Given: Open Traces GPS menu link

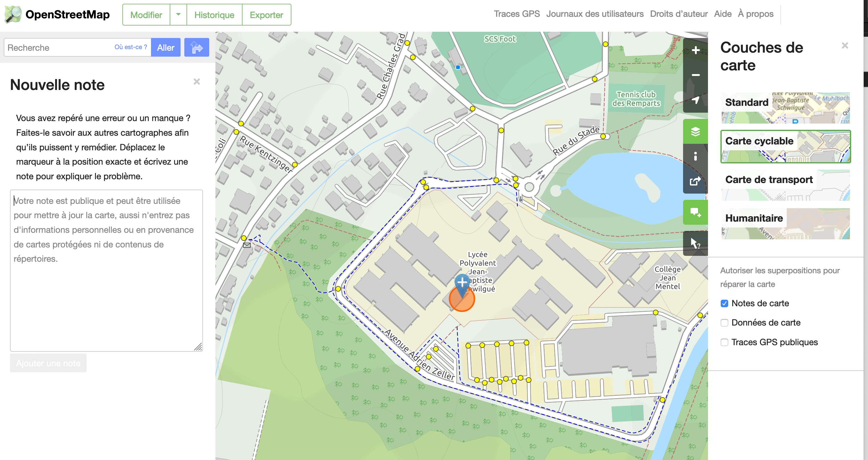Looking at the screenshot, I should coord(517,14).
